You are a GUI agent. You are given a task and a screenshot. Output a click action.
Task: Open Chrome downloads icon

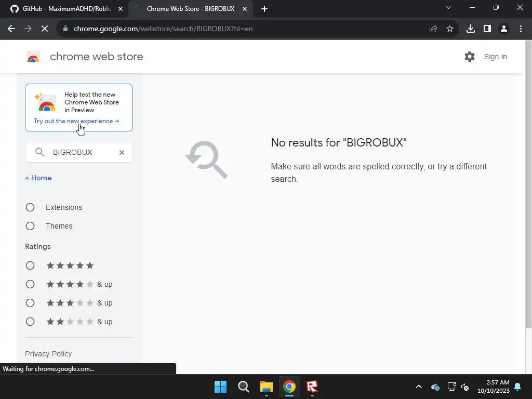click(471, 29)
